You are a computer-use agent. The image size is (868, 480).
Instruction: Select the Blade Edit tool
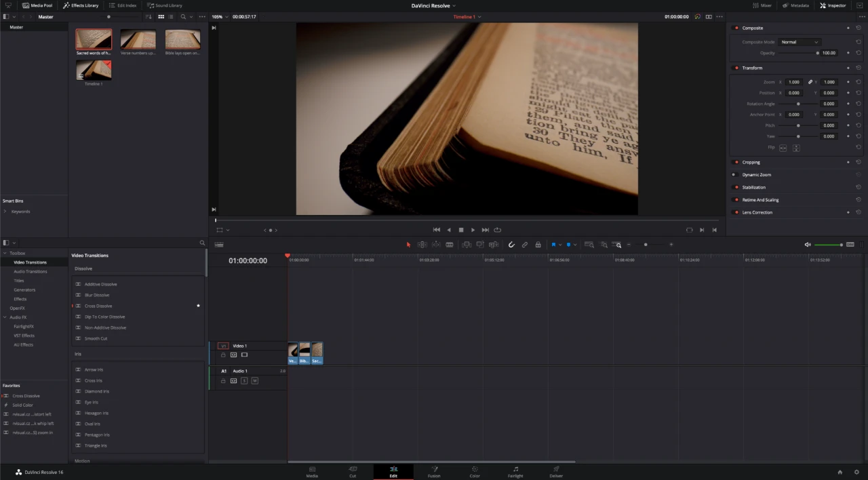coord(450,245)
